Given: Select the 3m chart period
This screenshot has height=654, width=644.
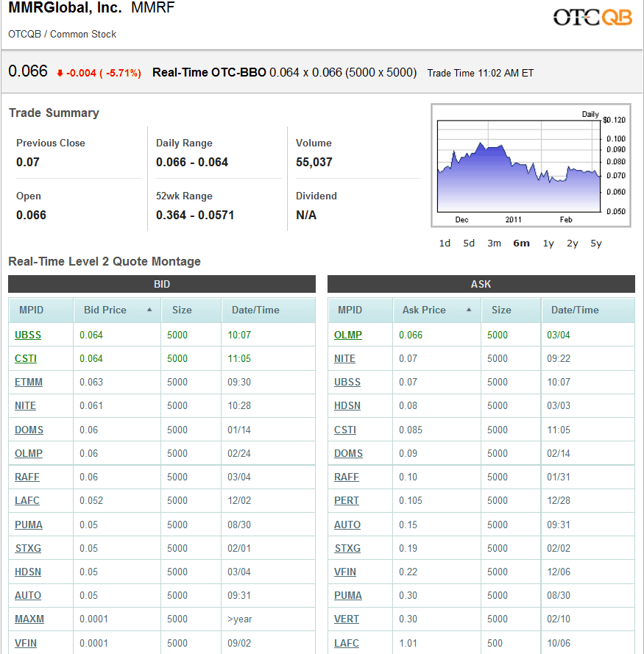Looking at the screenshot, I should (x=494, y=243).
